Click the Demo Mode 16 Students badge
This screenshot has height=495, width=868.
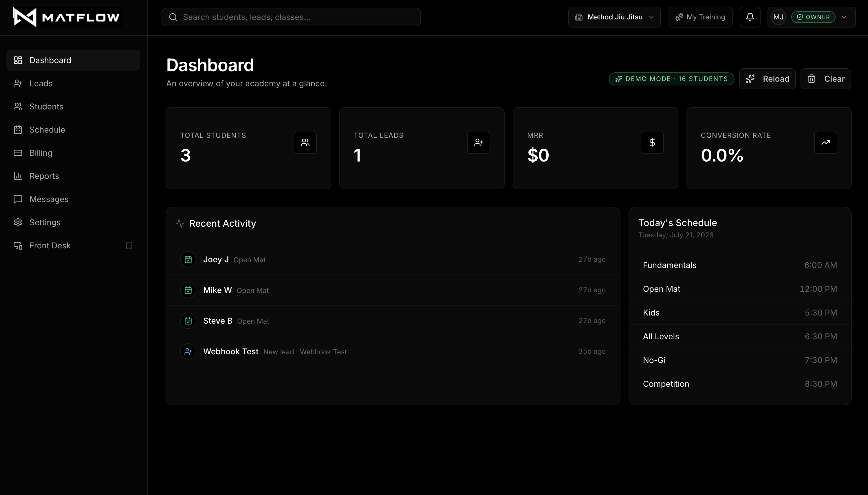click(671, 78)
